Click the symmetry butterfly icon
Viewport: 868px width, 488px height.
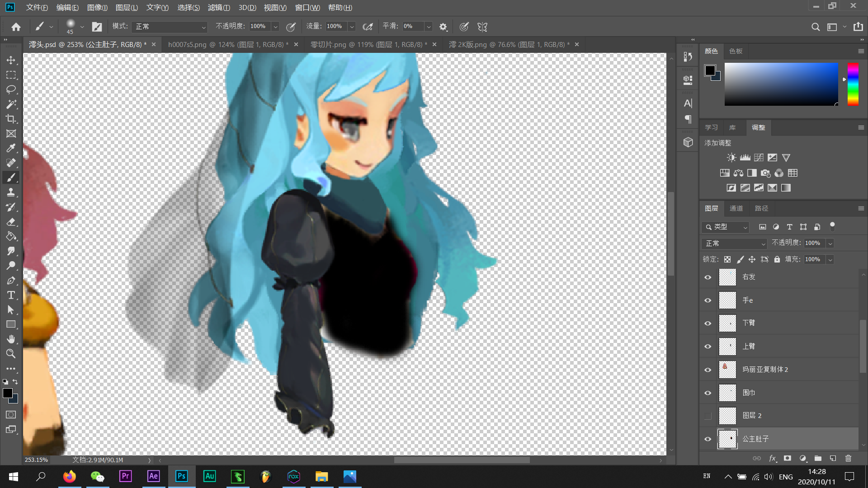tap(482, 27)
